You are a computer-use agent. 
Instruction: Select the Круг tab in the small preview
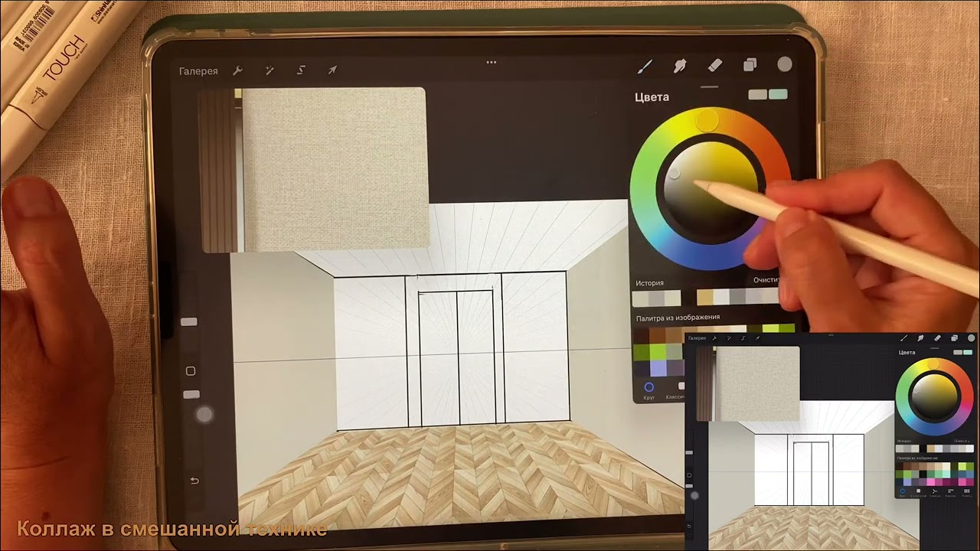click(x=904, y=492)
